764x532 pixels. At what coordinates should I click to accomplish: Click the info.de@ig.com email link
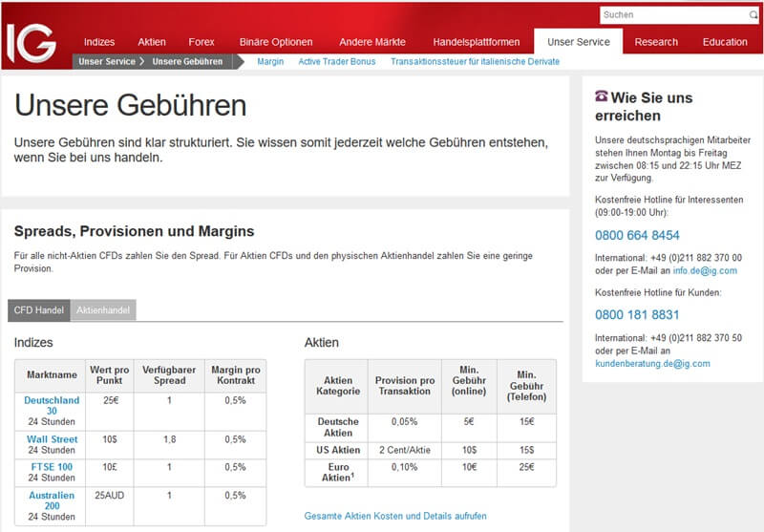705,270
